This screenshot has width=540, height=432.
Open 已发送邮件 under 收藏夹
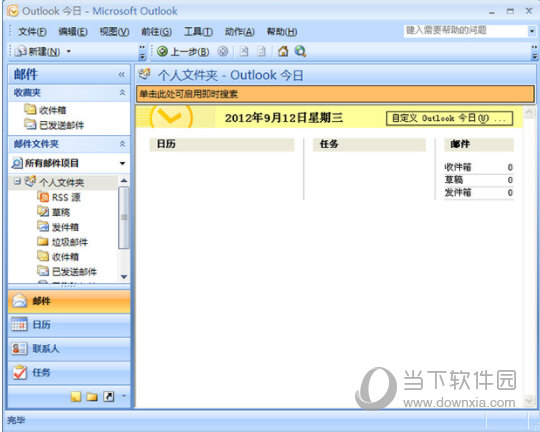pyautogui.click(x=54, y=125)
